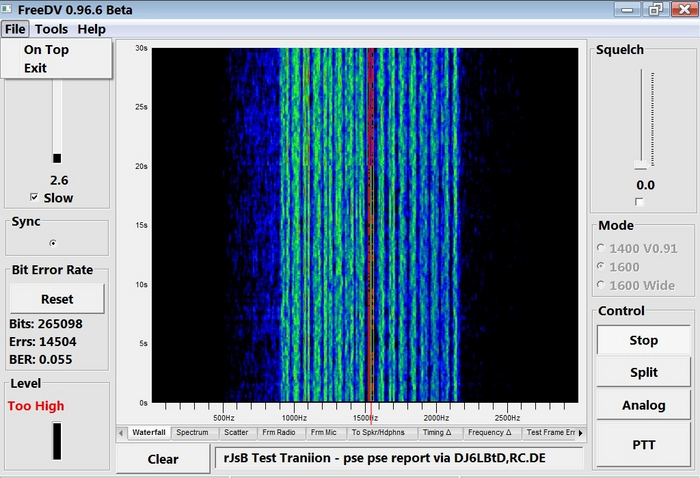
Task: Open the Frm Mic tab
Action: (324, 432)
